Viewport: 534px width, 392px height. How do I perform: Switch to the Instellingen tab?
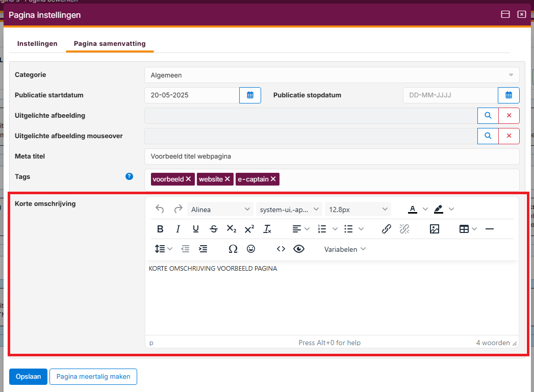[37, 43]
